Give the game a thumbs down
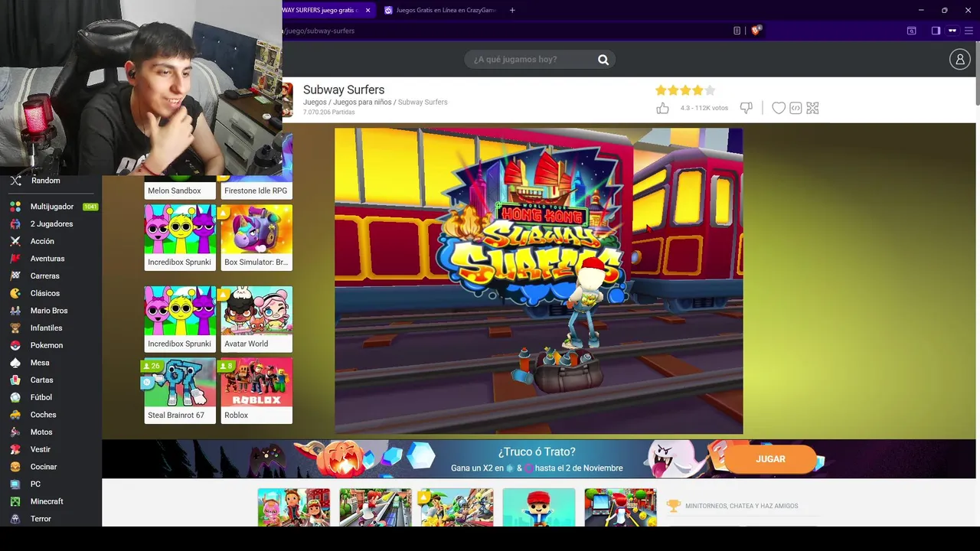The image size is (980, 551). click(x=746, y=108)
